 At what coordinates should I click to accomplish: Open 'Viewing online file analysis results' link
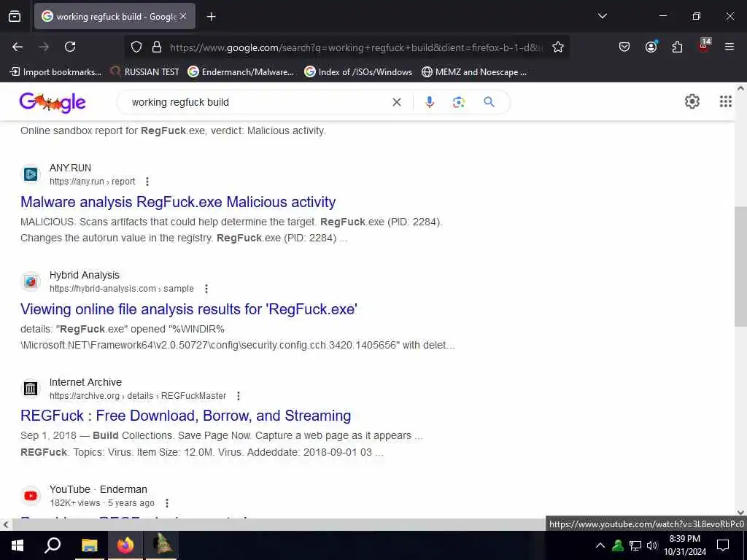tap(189, 309)
